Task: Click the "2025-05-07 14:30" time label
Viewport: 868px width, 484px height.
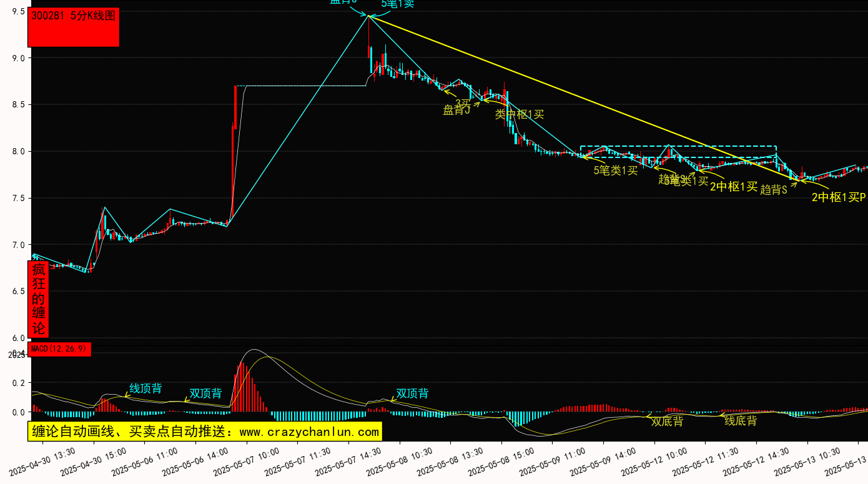Action: pyautogui.click(x=348, y=461)
